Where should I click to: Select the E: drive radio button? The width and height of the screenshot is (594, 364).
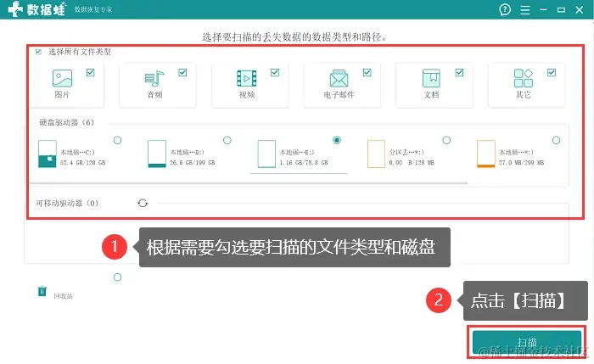point(337,140)
